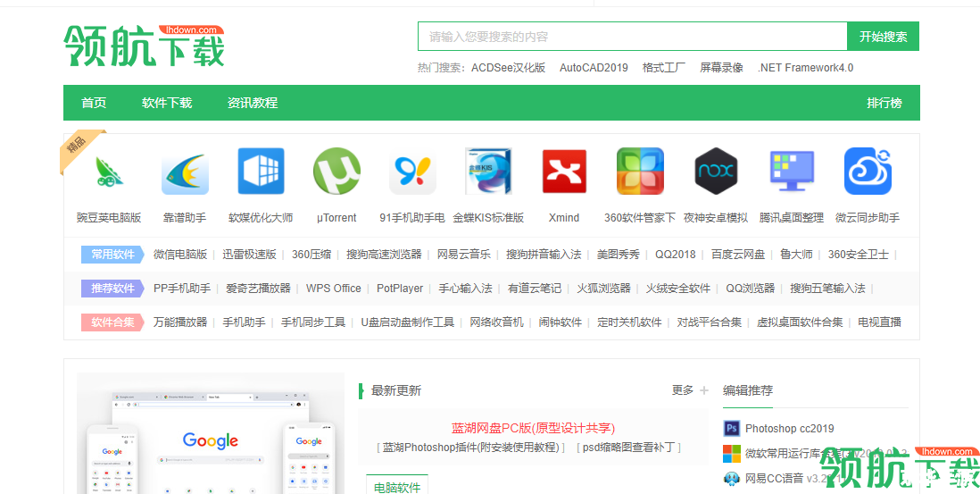Click the 领航下载 logo at top left

click(x=144, y=46)
